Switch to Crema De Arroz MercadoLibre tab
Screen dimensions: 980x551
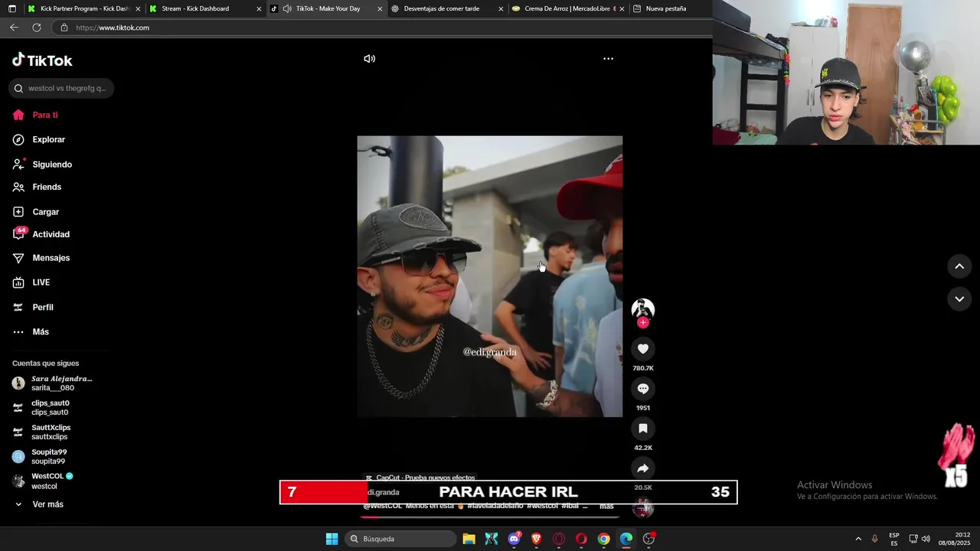[563, 8]
